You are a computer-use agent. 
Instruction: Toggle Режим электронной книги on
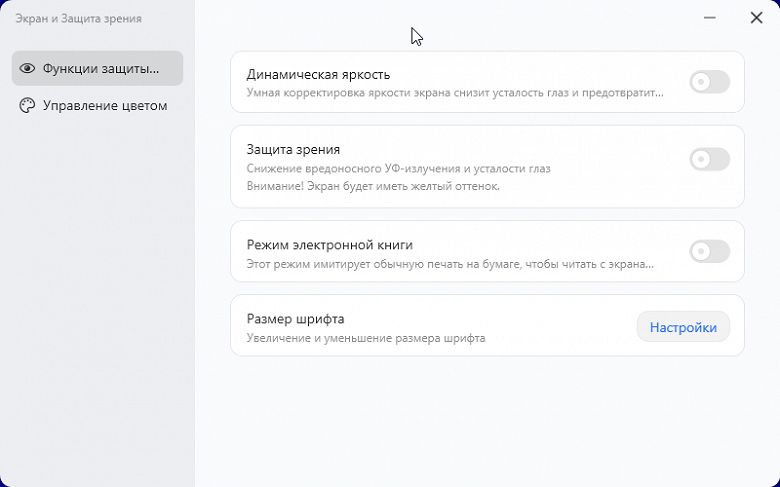click(x=709, y=251)
